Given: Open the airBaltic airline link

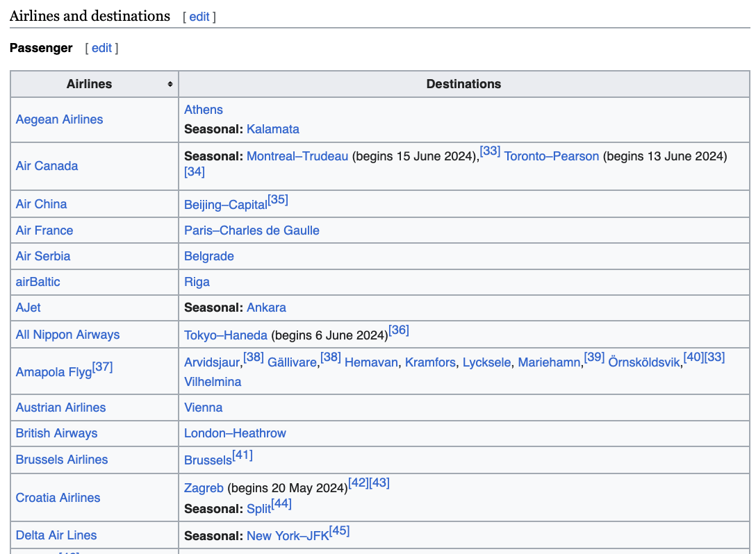Looking at the screenshot, I should (x=38, y=282).
